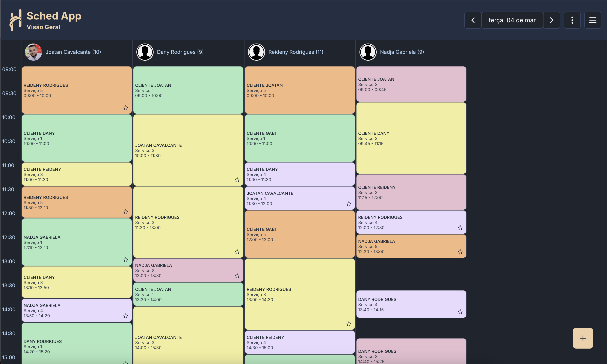Image resolution: width=607 pixels, height=364 pixels.
Task: Open the three-dot options menu
Action: click(x=572, y=20)
